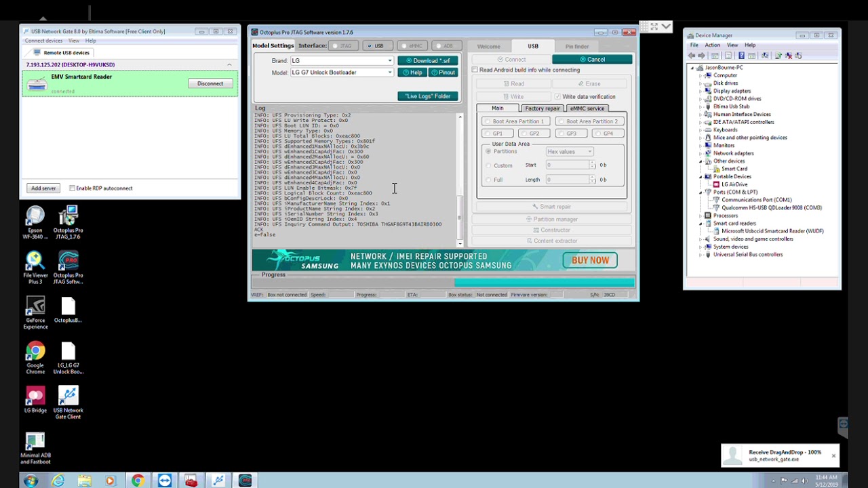
Task: Click Update driver icon in Device Manager toolbar
Action: click(778, 56)
